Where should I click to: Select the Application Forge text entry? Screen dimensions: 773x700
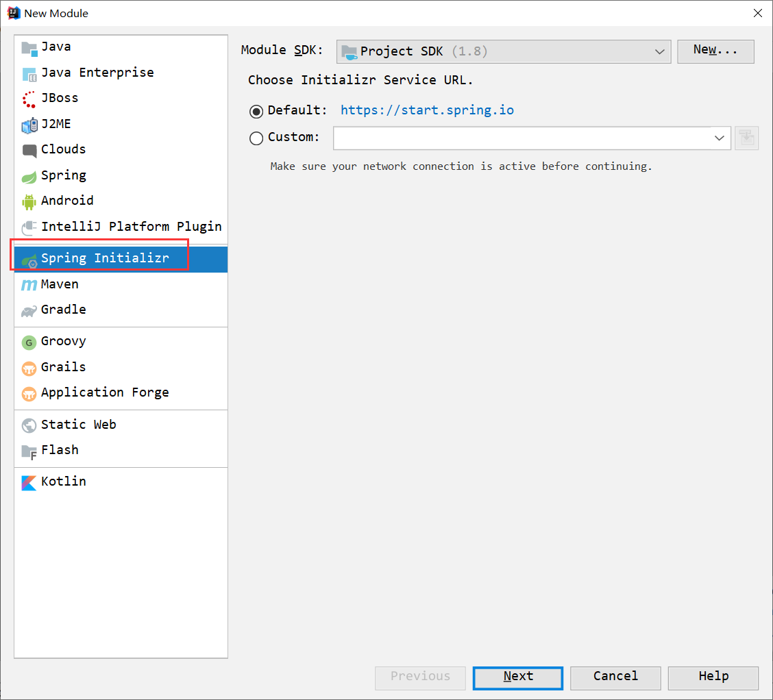point(105,392)
